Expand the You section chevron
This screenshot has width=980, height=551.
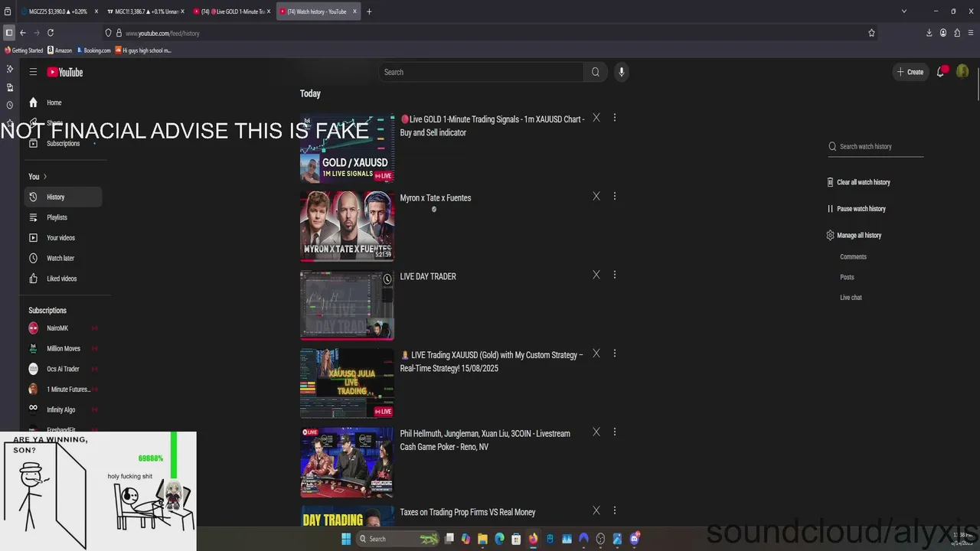pyautogui.click(x=45, y=177)
